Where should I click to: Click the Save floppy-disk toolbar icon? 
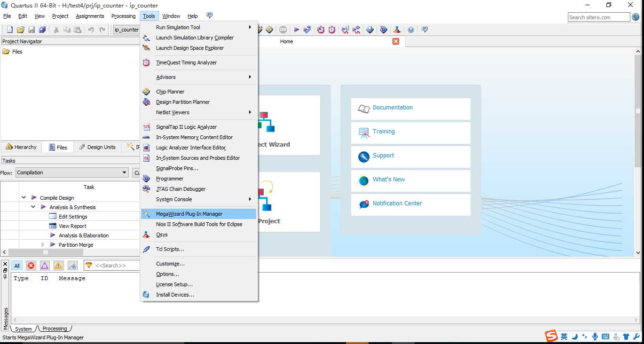pyautogui.click(x=31, y=30)
